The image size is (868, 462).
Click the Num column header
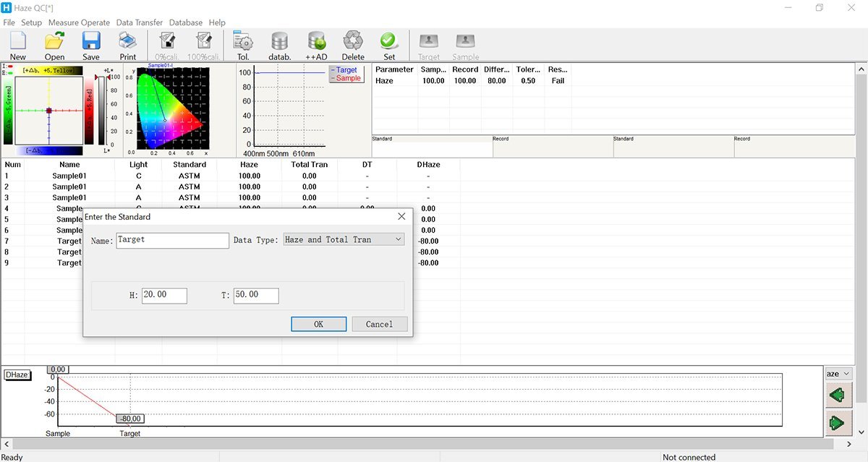coord(13,165)
